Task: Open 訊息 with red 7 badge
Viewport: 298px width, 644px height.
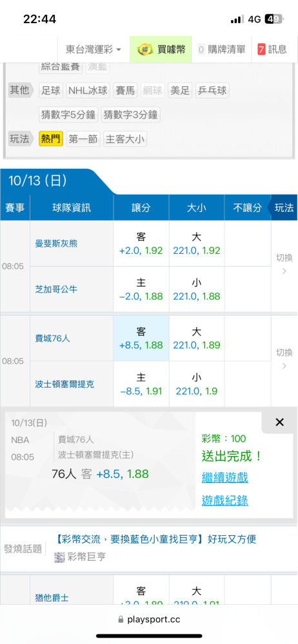Action: point(272,50)
